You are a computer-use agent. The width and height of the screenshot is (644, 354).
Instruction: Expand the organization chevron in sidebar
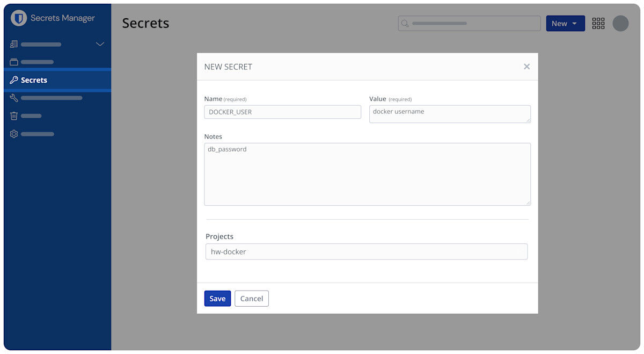tap(100, 44)
